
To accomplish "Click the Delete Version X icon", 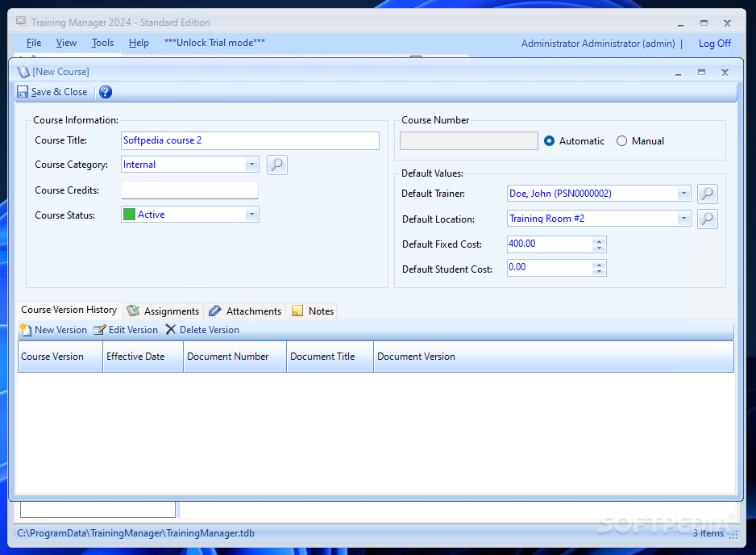I will point(170,329).
